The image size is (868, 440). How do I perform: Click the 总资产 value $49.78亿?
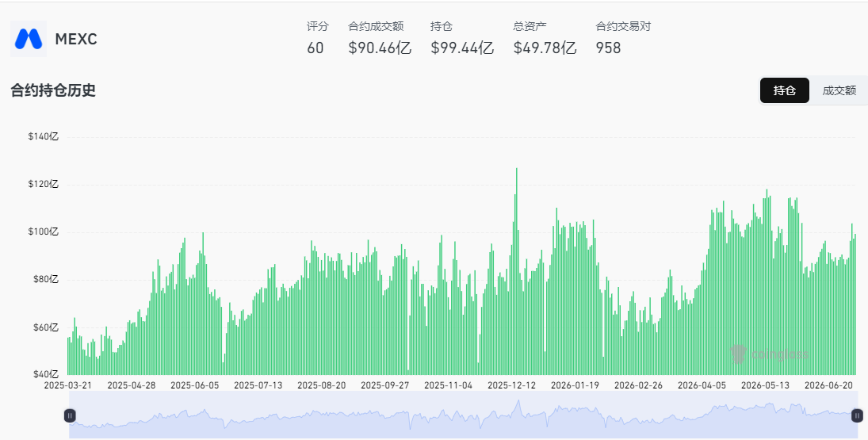545,48
